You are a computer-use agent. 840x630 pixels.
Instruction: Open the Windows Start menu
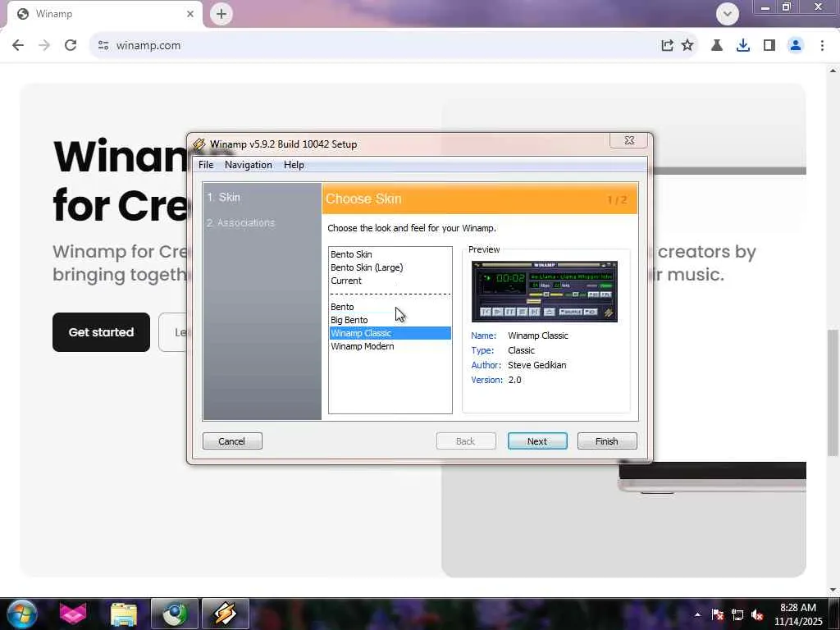pos(22,614)
